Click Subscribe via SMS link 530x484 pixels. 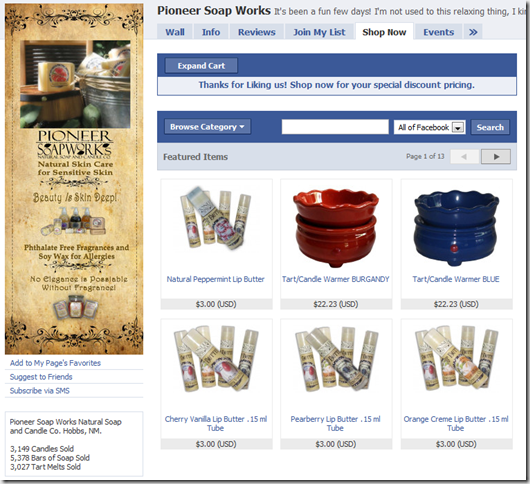click(40, 391)
